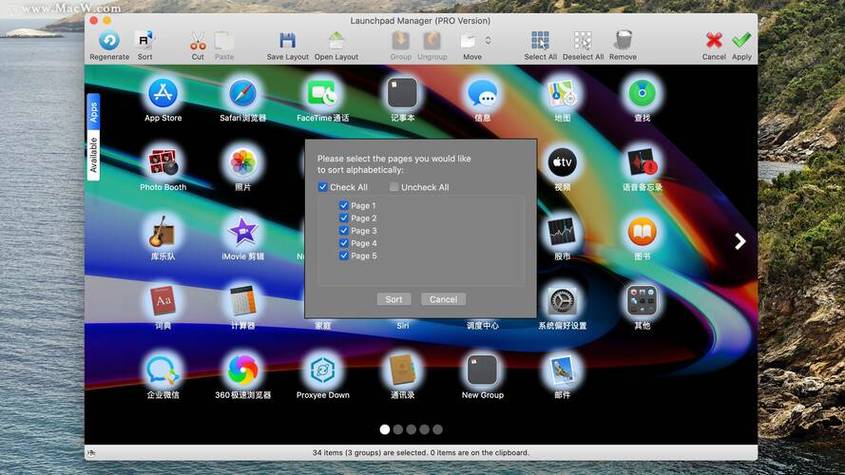Go to next page with right arrow

[740, 241]
